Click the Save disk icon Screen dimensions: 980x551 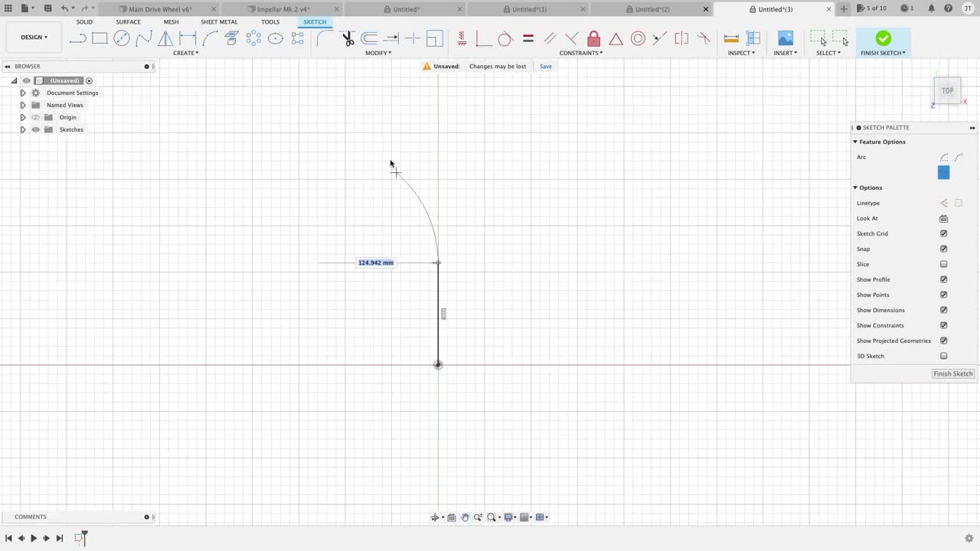pos(47,8)
